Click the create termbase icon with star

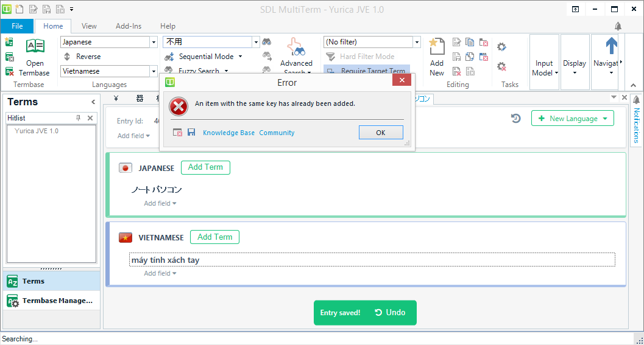(x=9, y=42)
